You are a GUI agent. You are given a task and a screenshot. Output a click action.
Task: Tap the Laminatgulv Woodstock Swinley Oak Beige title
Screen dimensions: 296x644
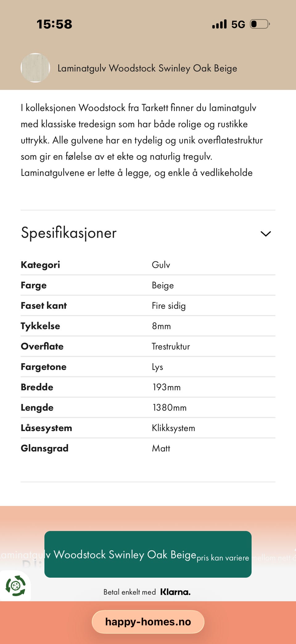pyautogui.click(x=147, y=68)
